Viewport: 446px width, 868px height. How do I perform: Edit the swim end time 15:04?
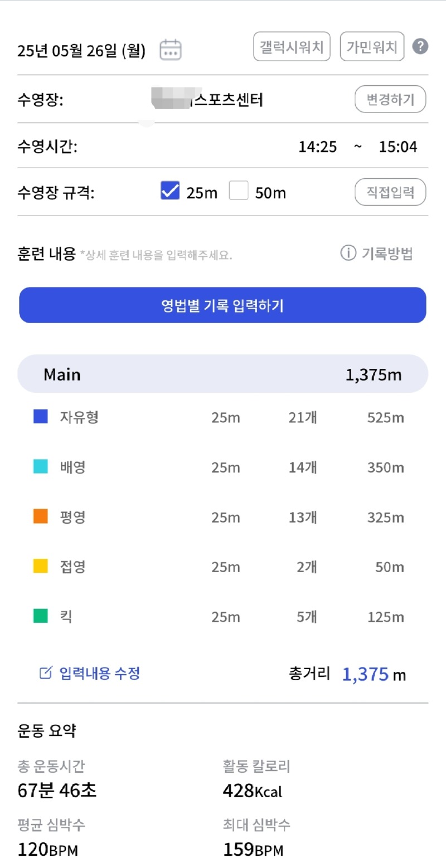click(398, 147)
